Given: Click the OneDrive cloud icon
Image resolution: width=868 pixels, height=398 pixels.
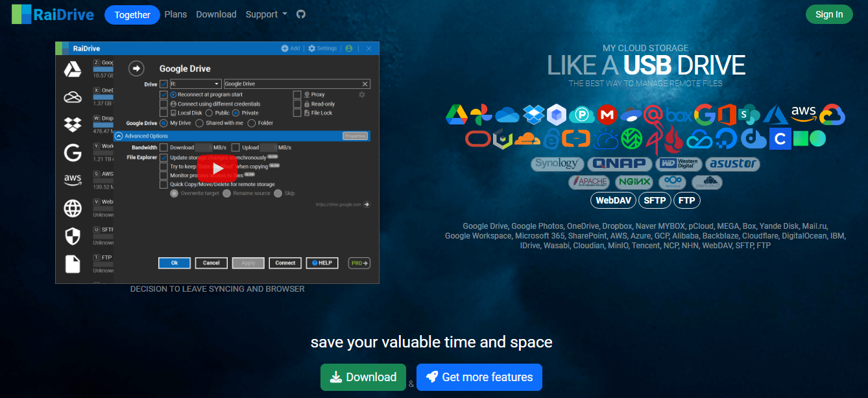Looking at the screenshot, I should click(x=507, y=116).
